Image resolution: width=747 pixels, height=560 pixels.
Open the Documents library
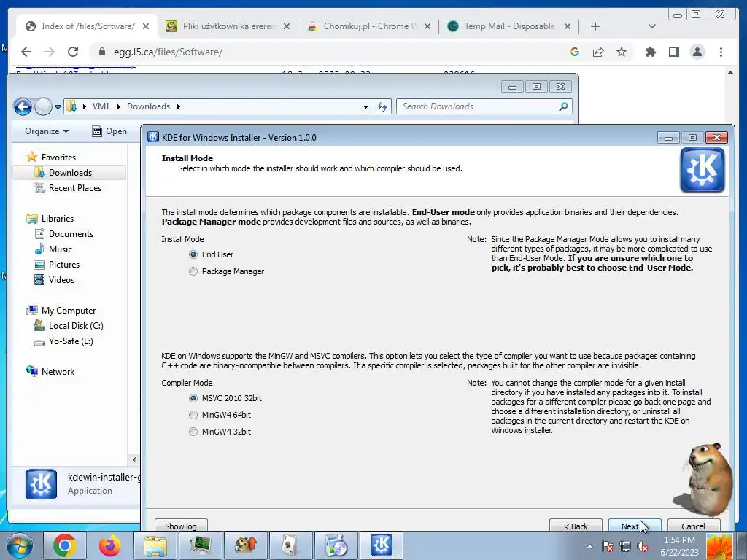coord(71,234)
